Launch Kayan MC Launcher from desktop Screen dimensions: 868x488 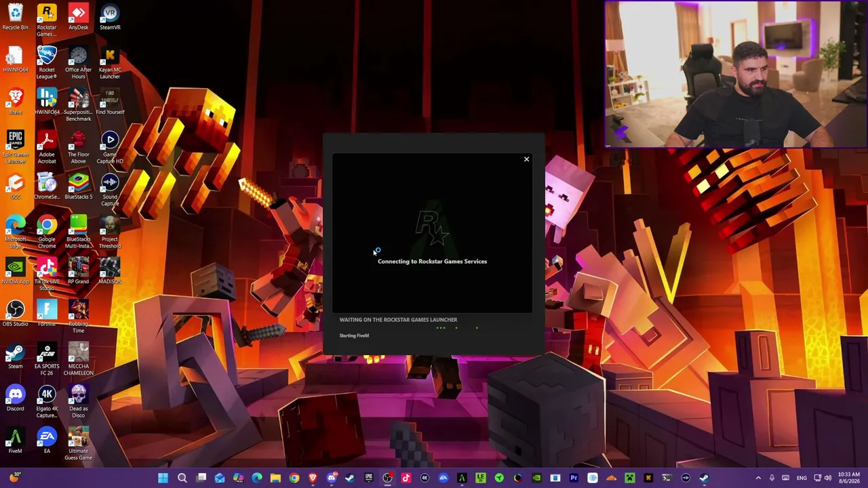(110, 63)
